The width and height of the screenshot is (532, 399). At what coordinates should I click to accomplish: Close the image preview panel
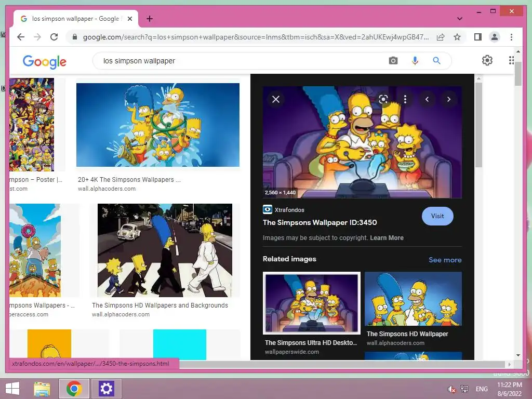(x=276, y=99)
